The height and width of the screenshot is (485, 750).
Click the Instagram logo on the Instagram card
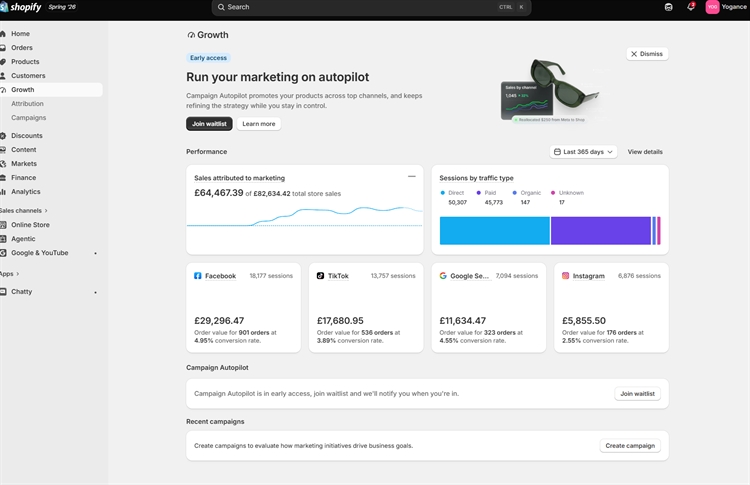[565, 276]
